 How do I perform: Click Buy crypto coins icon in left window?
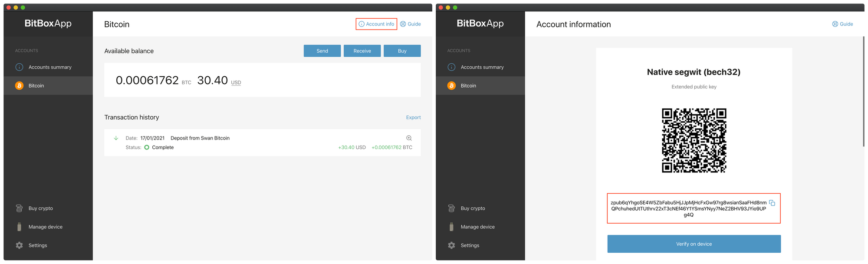[19, 209]
